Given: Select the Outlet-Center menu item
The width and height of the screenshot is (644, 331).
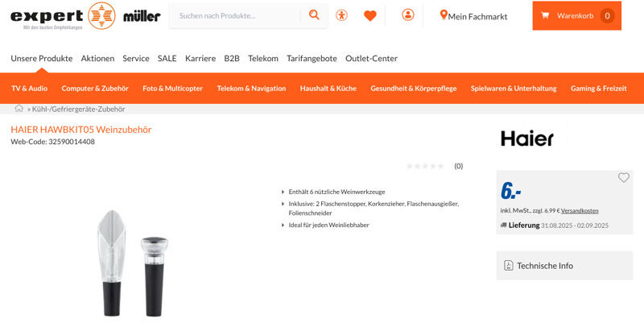Looking at the screenshot, I should [371, 58].
